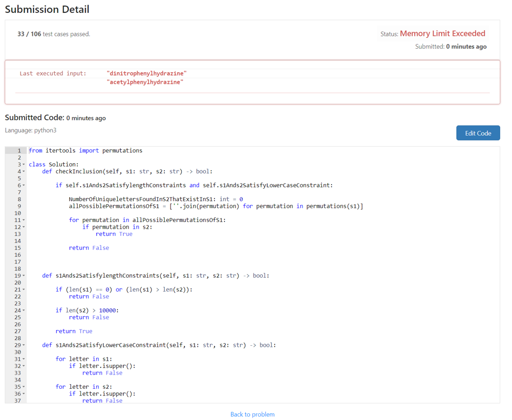Viewport: 512px width, 420px height.
Task: Click line number 10 in the gutter
Action: pyautogui.click(x=17, y=213)
